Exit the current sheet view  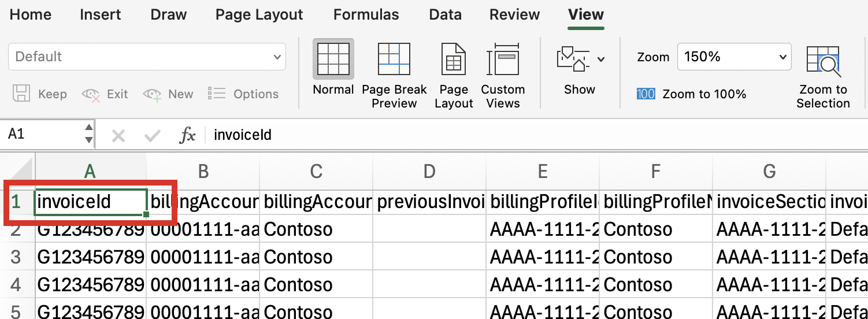pos(91,94)
